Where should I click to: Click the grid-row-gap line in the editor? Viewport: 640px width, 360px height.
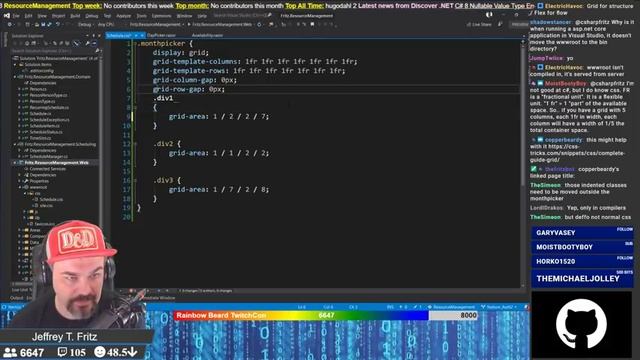[x=189, y=89]
